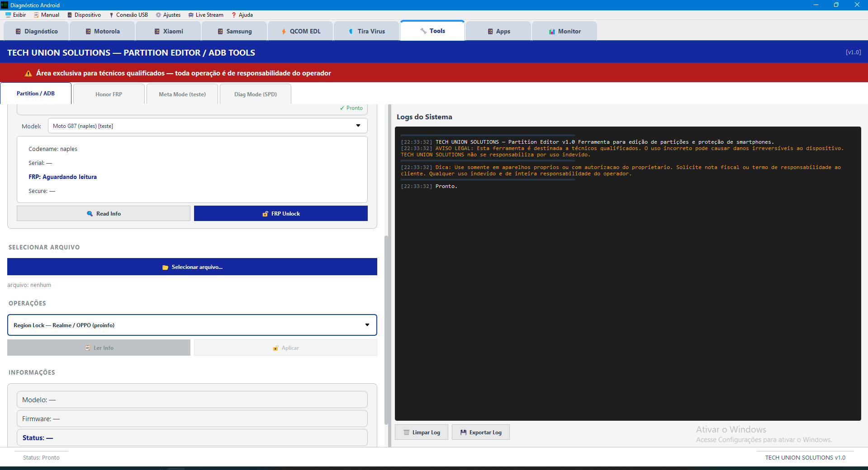Click the Selecionar arquivo button
This screenshot has width=868, height=470.
coord(192,267)
